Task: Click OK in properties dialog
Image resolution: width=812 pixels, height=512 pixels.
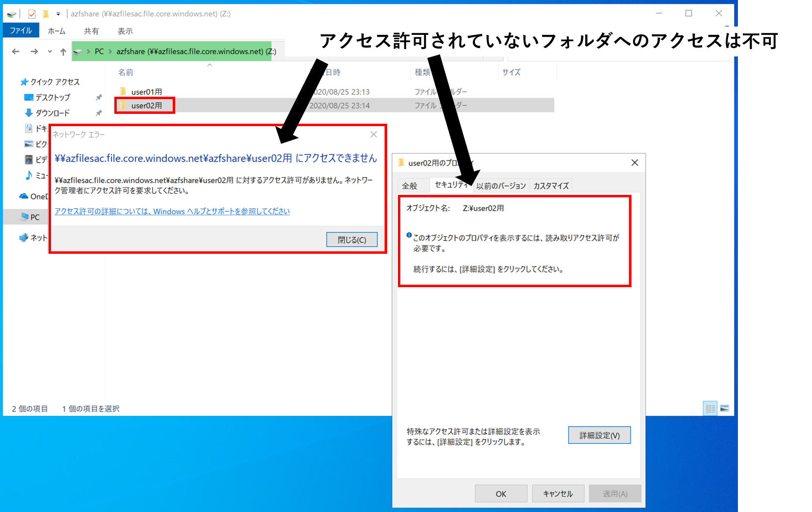Action: 501,494
